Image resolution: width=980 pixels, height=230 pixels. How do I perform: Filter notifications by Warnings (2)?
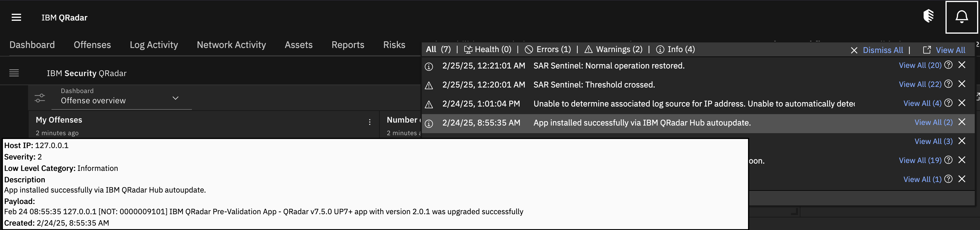613,49
